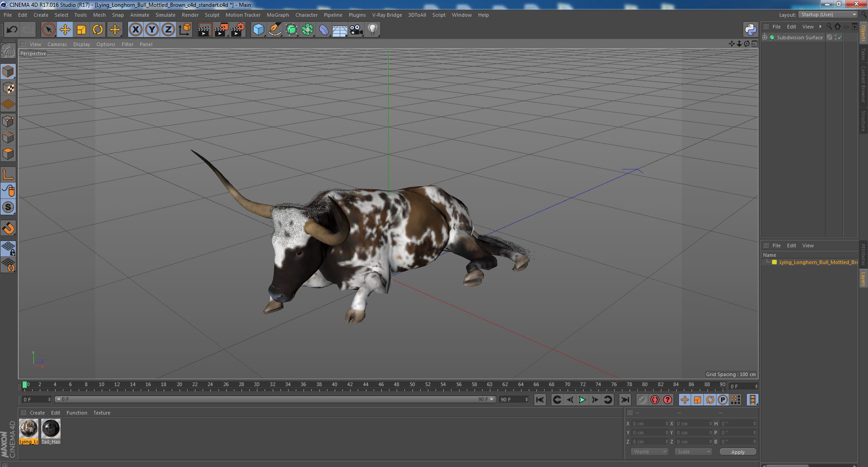Go to the start of animation
The image size is (868, 467).
540,400
